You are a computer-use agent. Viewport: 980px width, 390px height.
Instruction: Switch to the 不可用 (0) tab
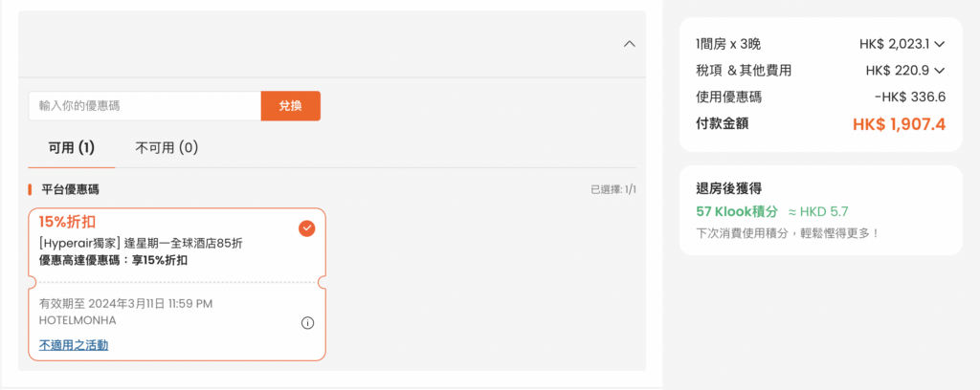[x=167, y=148]
